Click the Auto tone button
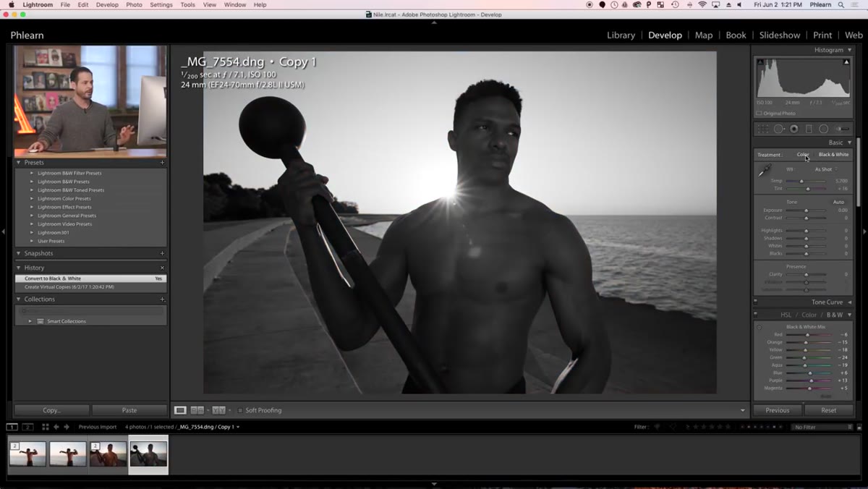 click(838, 202)
